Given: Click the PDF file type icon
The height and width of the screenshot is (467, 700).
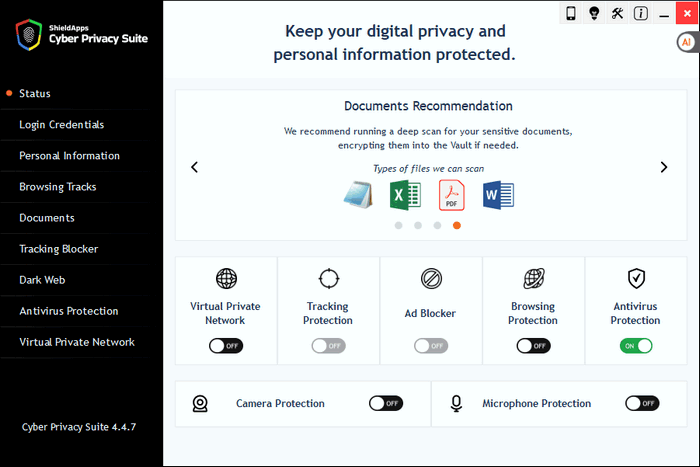Looking at the screenshot, I should pyautogui.click(x=451, y=195).
